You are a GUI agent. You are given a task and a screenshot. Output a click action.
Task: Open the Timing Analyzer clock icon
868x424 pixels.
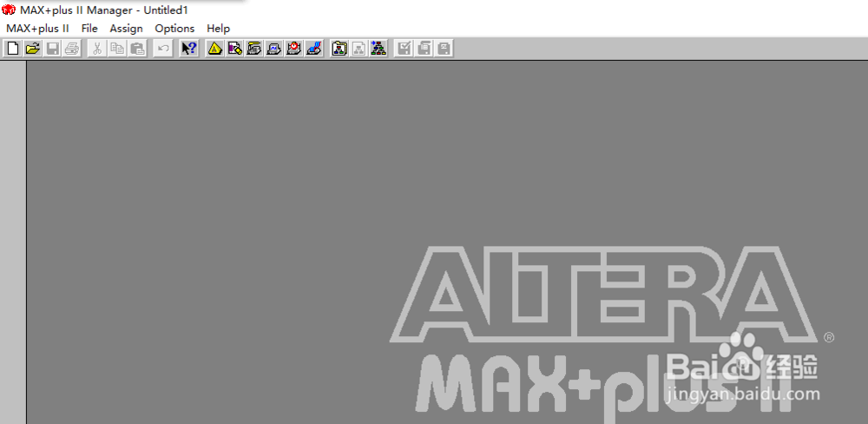tap(294, 49)
